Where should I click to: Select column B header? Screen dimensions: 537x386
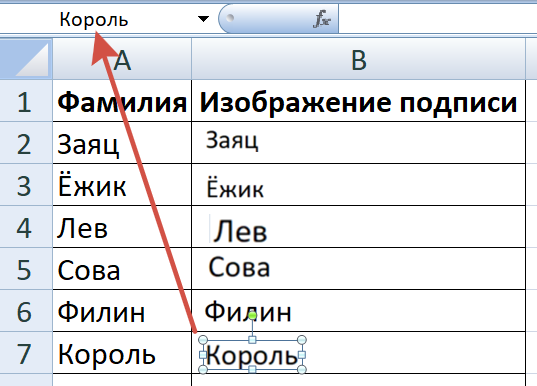click(358, 59)
